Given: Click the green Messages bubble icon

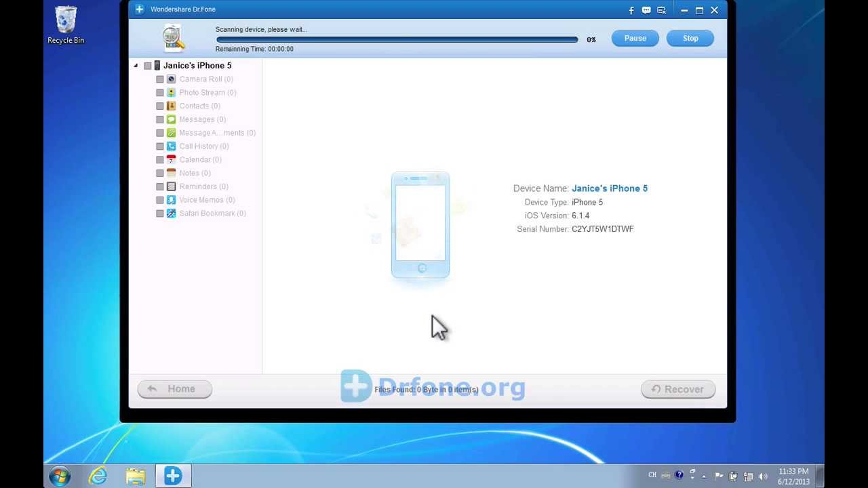Looking at the screenshot, I should 171,119.
